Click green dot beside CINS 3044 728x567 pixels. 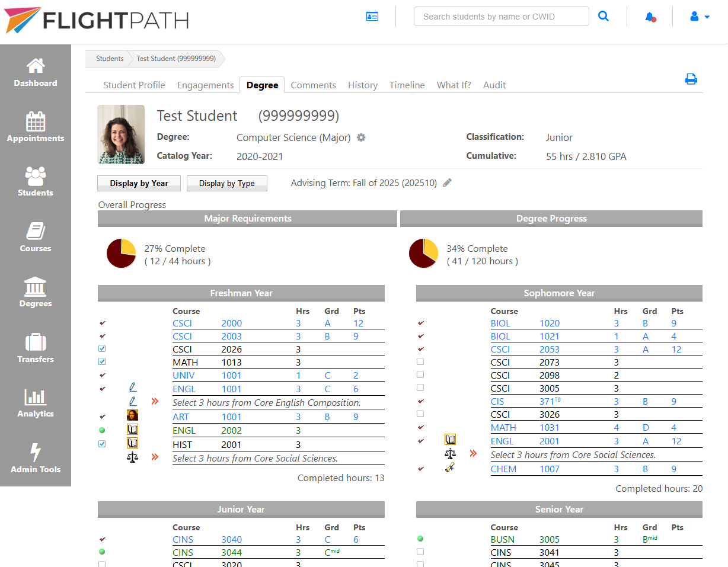[102, 552]
